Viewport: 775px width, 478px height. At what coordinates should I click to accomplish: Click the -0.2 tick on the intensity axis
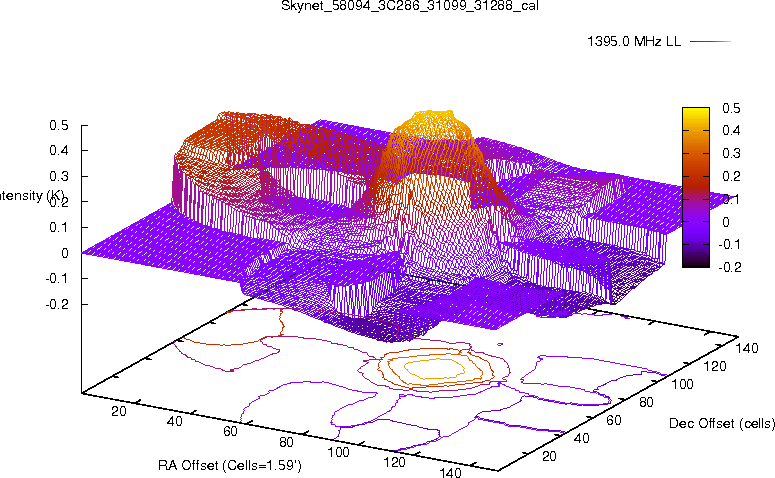(x=57, y=304)
